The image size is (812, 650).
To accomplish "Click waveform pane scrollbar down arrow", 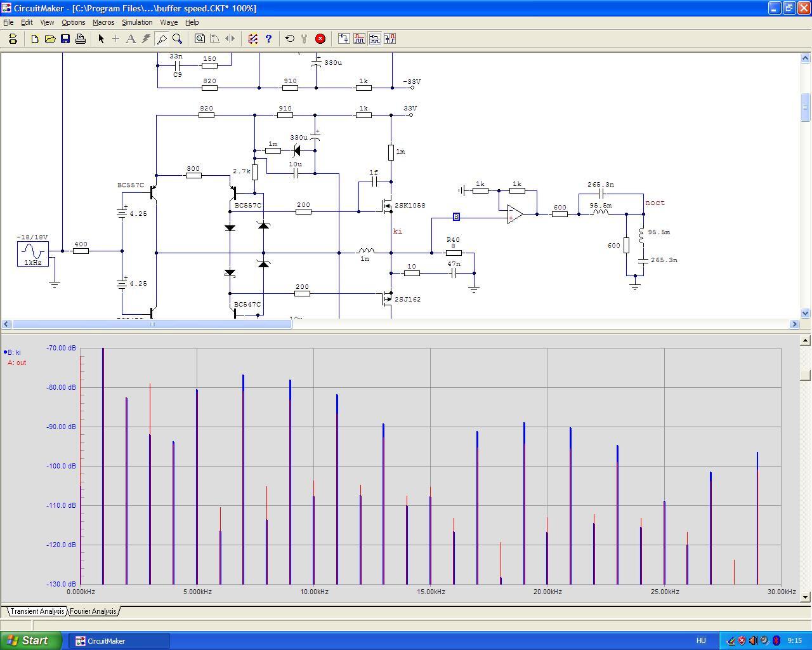I will click(x=806, y=597).
